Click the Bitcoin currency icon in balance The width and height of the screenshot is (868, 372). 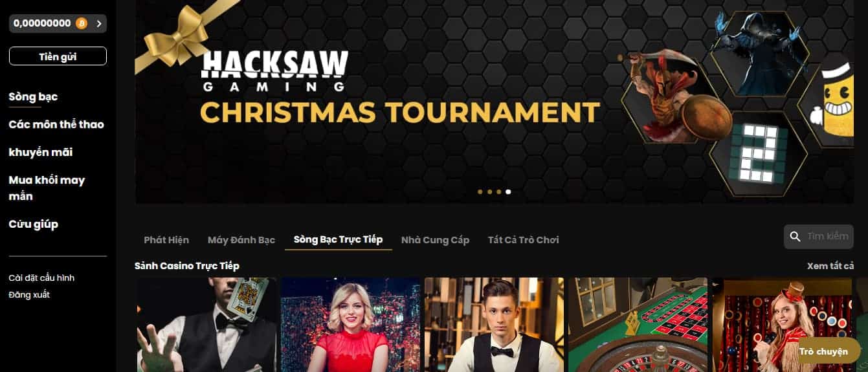tap(81, 23)
